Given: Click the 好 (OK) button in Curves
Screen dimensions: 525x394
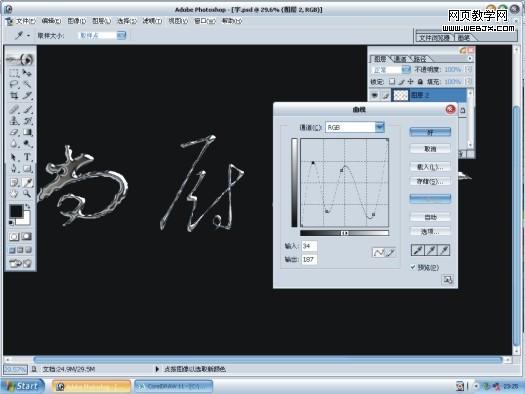Looking at the screenshot, I should coord(430,132).
